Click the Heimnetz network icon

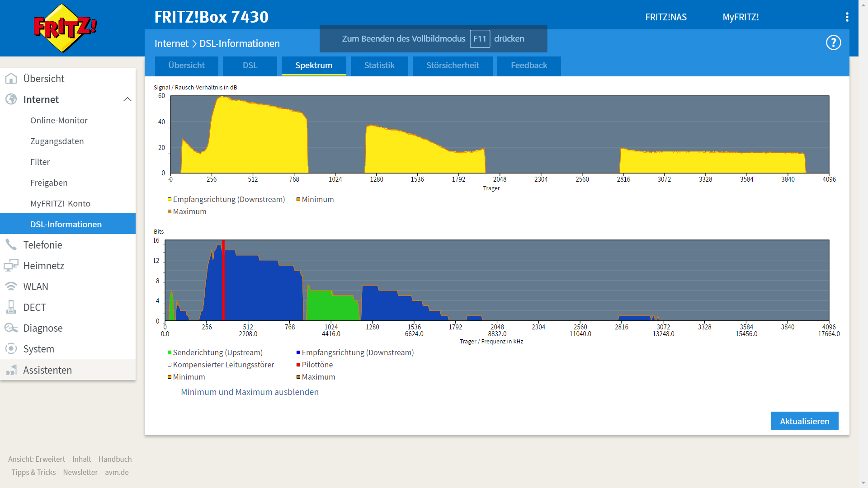pyautogui.click(x=11, y=266)
